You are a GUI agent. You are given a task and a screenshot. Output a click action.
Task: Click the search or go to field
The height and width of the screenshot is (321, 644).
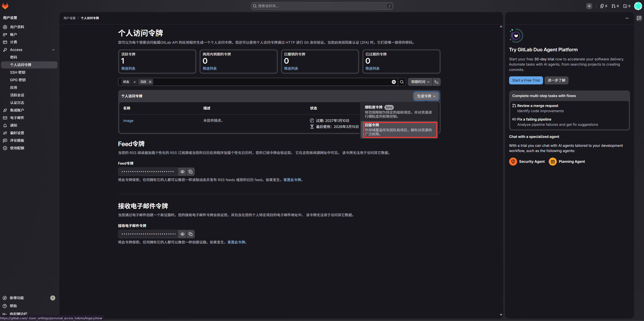coord(322,6)
